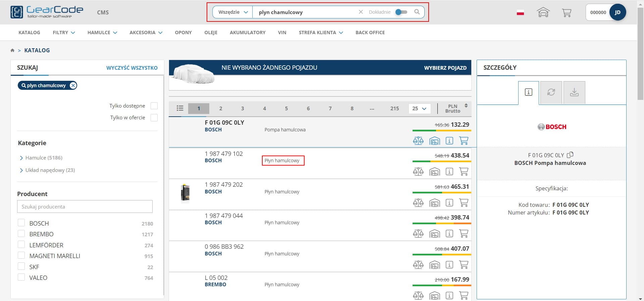644x301 pixels.
Task: Open the AKUMULATORY menu item
Action: [248, 33]
